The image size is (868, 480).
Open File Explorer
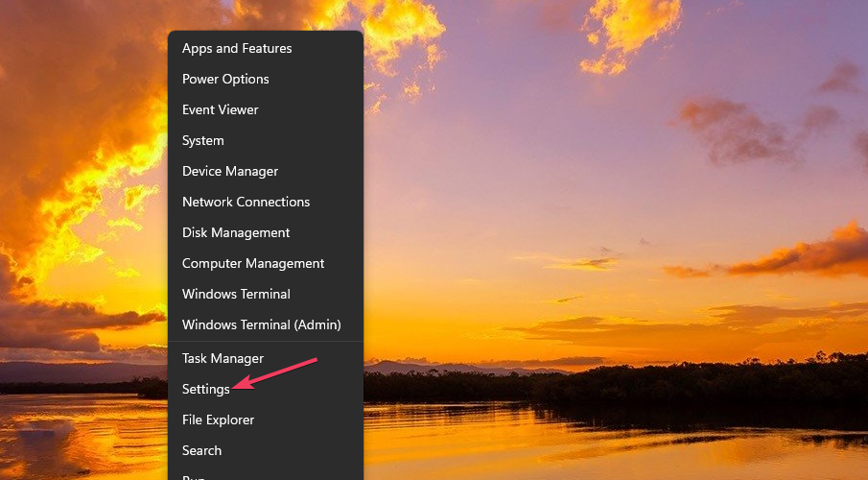[218, 420]
